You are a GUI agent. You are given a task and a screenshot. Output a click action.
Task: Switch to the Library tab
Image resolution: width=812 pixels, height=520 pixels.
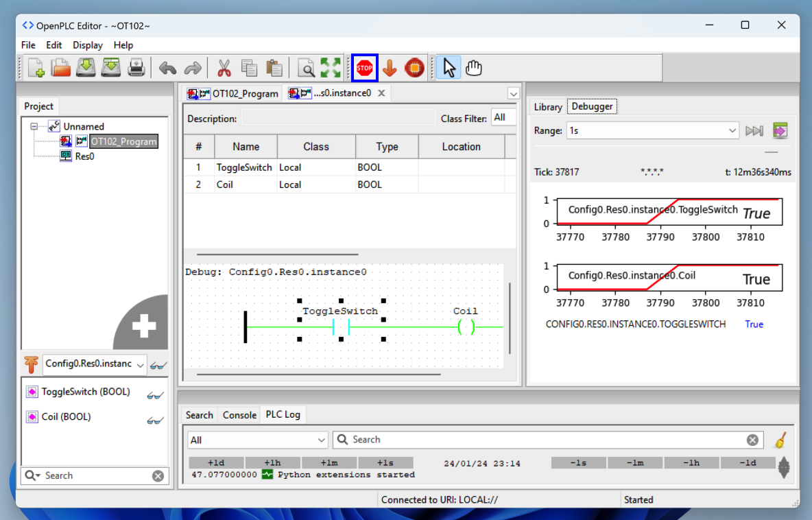tap(548, 107)
